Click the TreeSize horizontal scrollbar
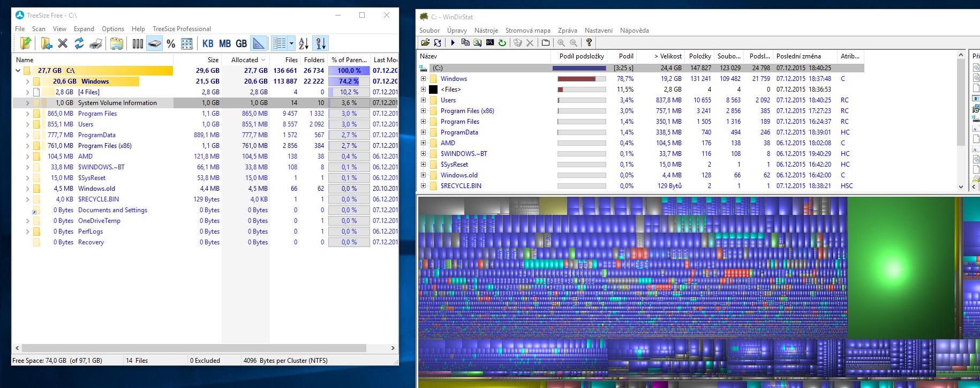 coord(193,348)
